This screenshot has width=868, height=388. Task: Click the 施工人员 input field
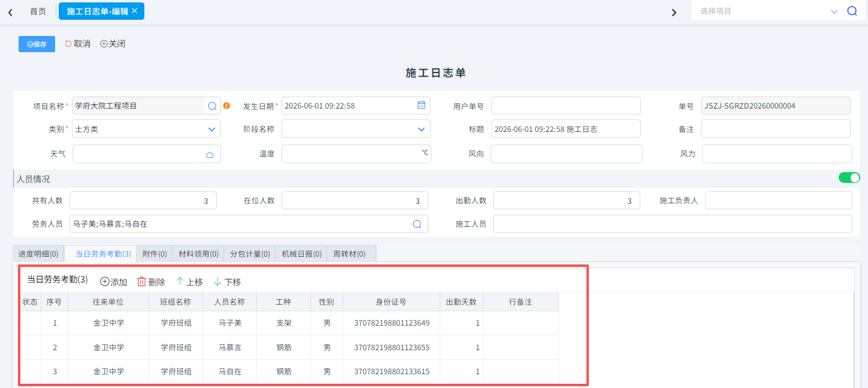[x=673, y=224]
